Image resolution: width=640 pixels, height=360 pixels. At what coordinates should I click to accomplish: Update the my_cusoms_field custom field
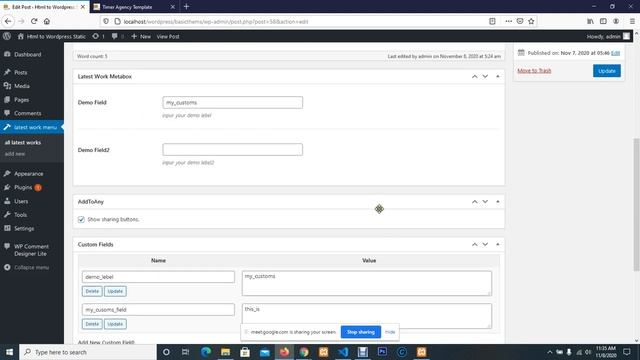click(x=115, y=324)
